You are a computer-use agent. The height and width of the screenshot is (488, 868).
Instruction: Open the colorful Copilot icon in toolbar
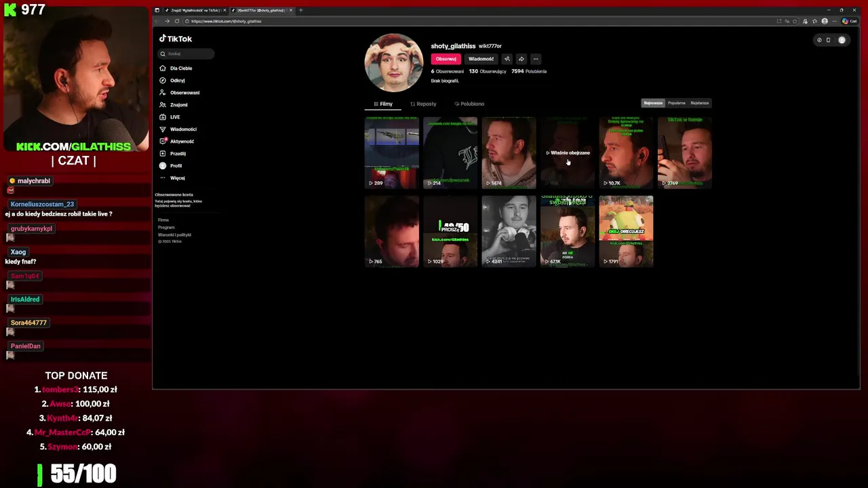[845, 21]
